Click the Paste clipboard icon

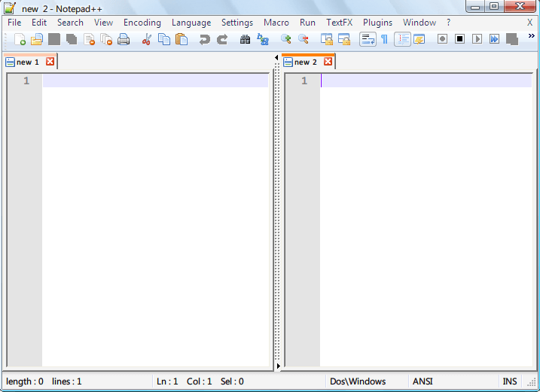tap(182, 39)
